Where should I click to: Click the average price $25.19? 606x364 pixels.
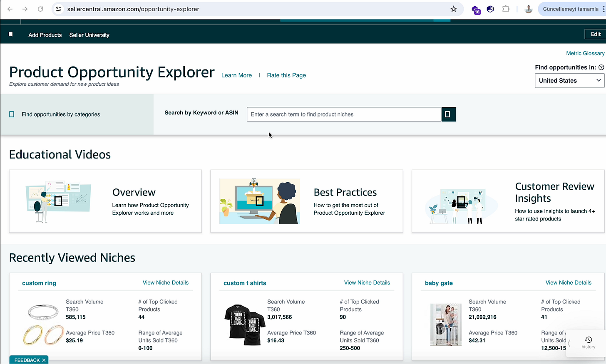[x=75, y=340]
